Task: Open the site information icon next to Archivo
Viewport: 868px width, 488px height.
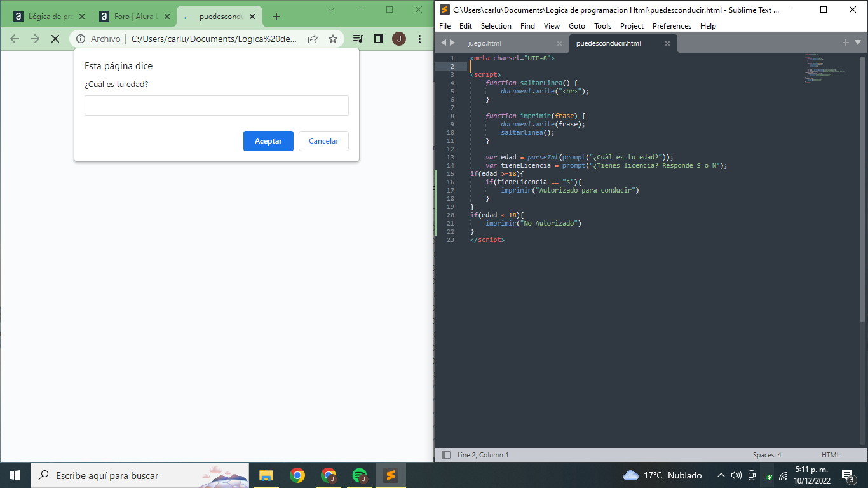Action: 81,39
